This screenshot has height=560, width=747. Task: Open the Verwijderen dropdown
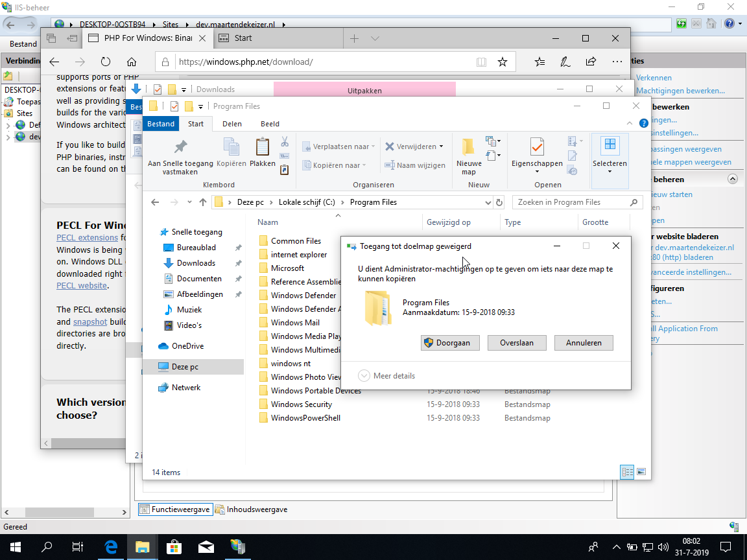click(414, 146)
